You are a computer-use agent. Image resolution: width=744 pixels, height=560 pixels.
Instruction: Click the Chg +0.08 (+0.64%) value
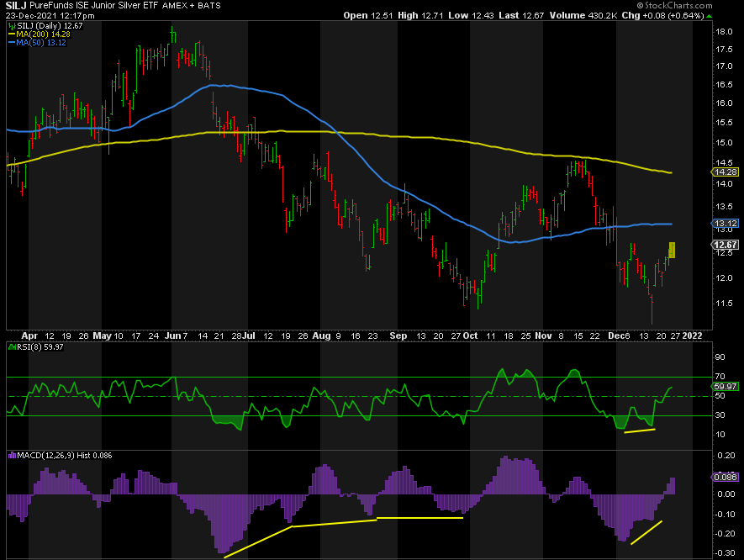[x=662, y=16]
